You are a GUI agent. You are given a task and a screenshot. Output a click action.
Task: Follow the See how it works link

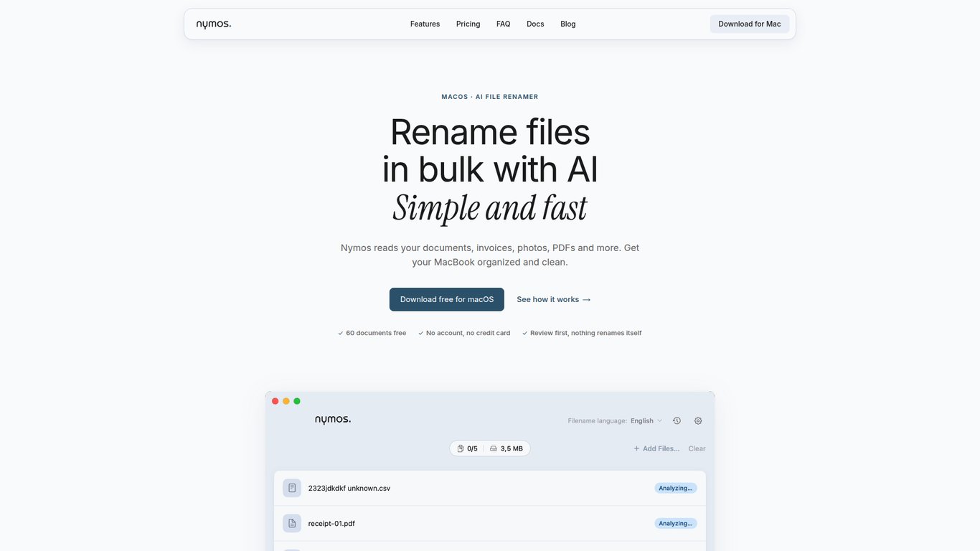coord(554,300)
